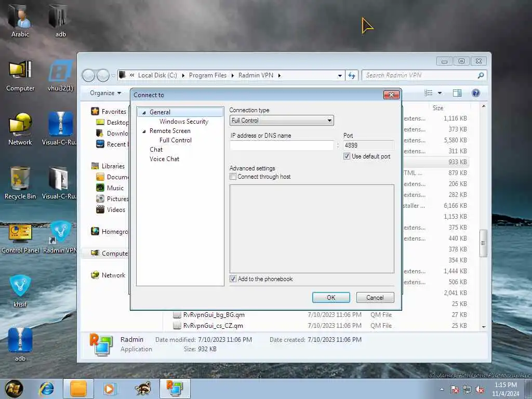Click the Explorer change view icon

429,93
